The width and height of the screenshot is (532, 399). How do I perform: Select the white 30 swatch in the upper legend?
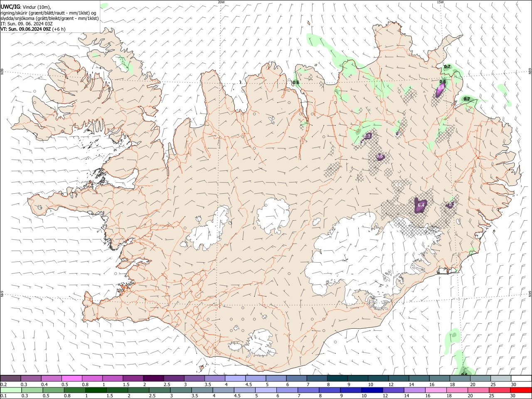(521, 378)
